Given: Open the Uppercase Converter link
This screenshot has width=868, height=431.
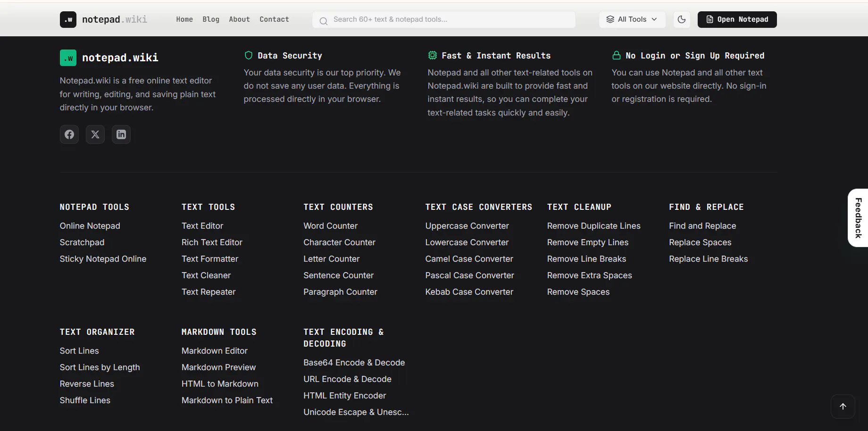Looking at the screenshot, I should pyautogui.click(x=467, y=226).
